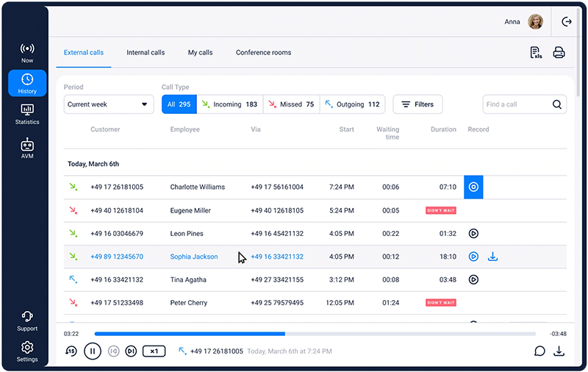The width and height of the screenshot is (588, 372).
Task: Open the Filters panel
Action: 417,104
